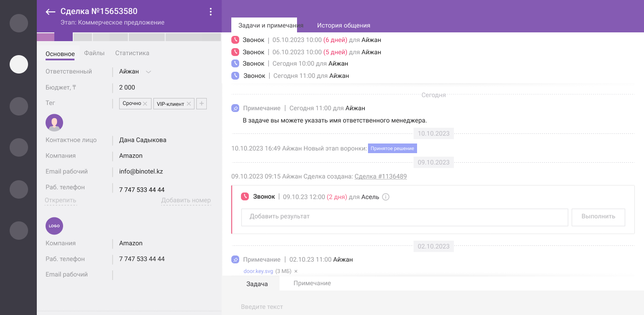Click the Добавить результат input field
The image size is (644, 315).
(x=404, y=217)
